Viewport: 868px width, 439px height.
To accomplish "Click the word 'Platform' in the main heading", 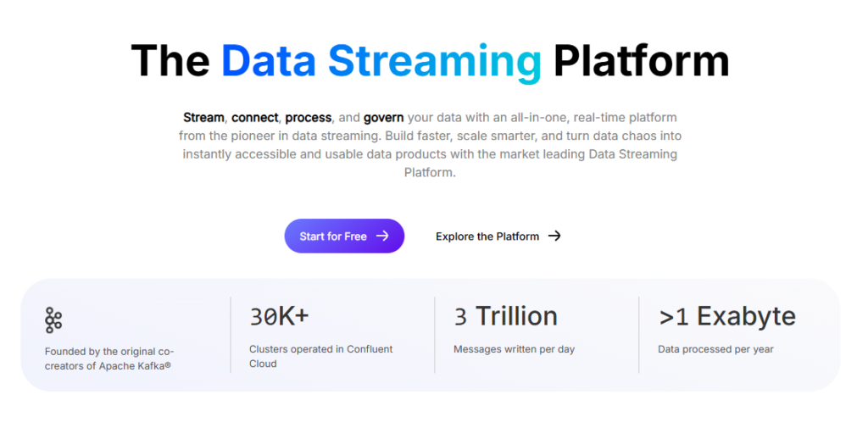I will (x=641, y=61).
